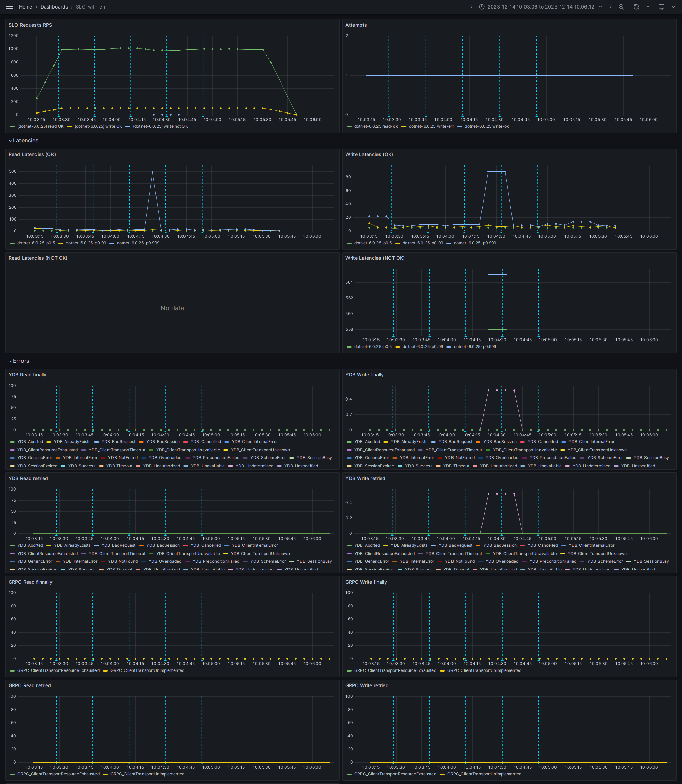This screenshot has width=682, height=784.
Task: Click the zoom out time range icon
Action: (621, 7)
